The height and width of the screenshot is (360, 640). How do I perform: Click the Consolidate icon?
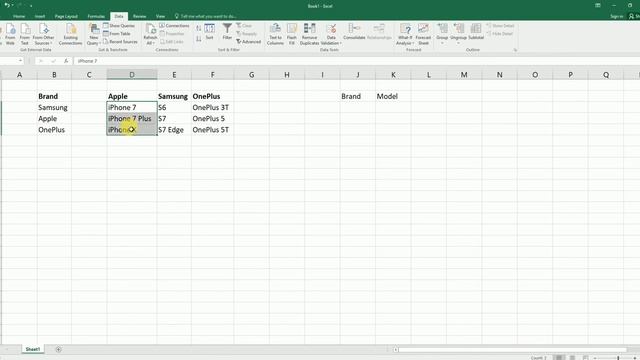coord(354,31)
